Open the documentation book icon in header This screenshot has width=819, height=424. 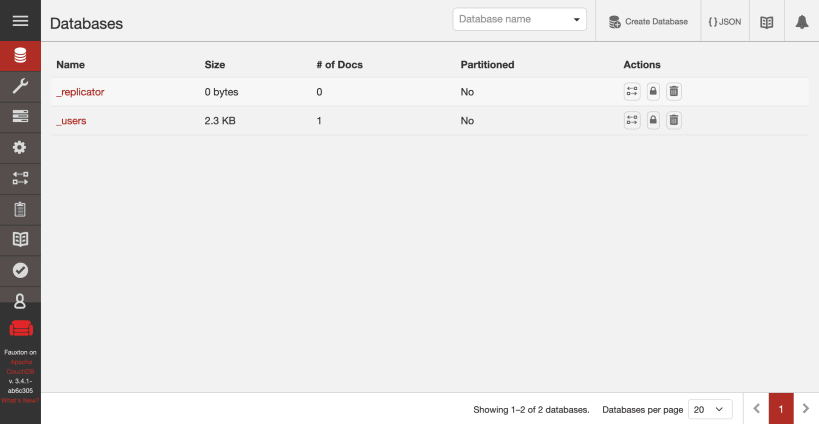[x=767, y=21]
